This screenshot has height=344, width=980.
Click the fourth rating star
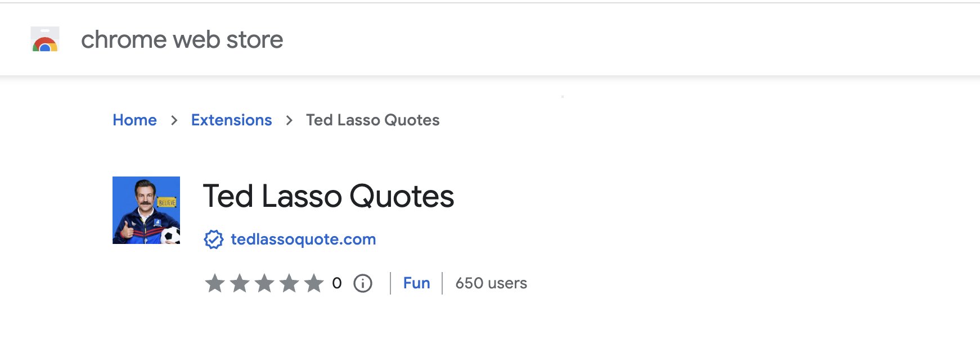289,283
